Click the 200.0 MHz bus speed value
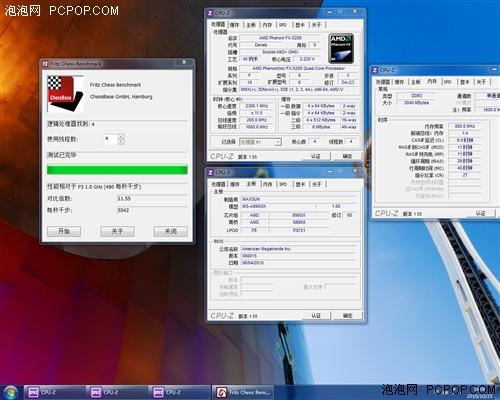The height and width of the screenshot is (400, 500). [257, 120]
